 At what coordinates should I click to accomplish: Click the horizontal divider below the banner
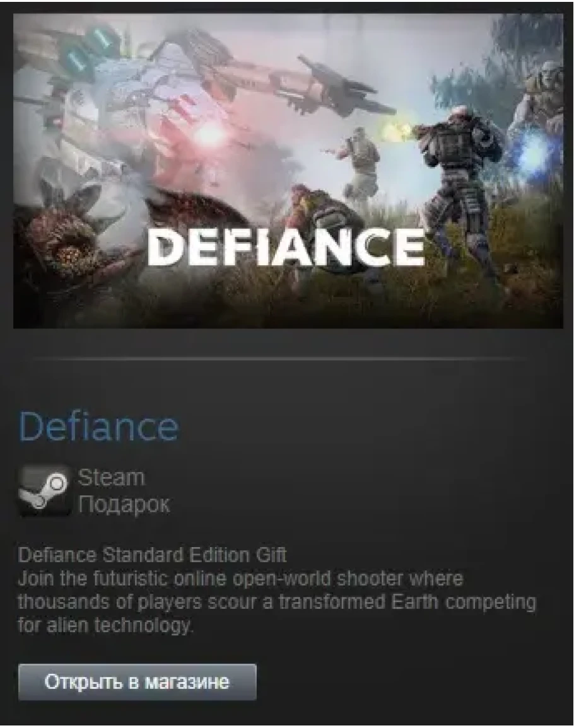tap(281, 359)
